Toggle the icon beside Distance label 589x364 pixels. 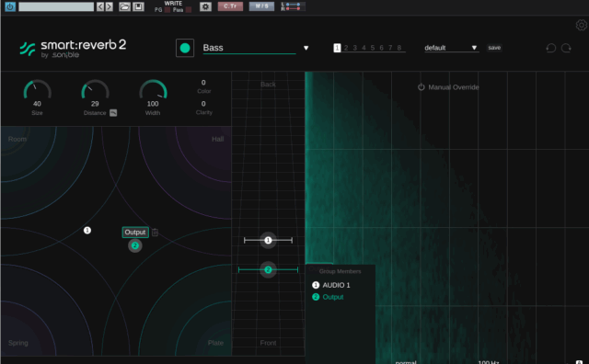tap(113, 113)
